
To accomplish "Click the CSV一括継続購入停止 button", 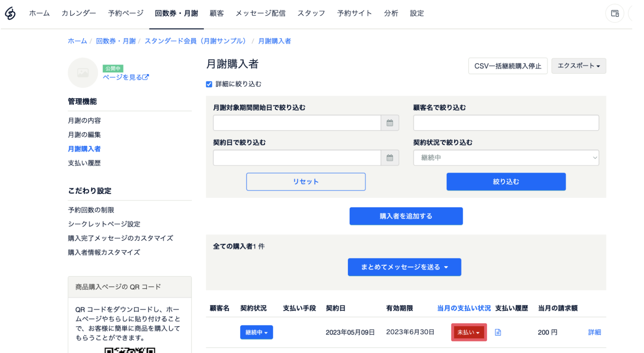I will [x=508, y=66].
